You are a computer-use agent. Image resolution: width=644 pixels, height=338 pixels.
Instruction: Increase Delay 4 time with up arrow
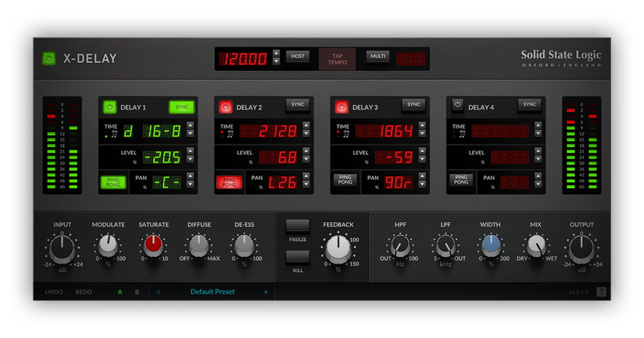click(538, 125)
